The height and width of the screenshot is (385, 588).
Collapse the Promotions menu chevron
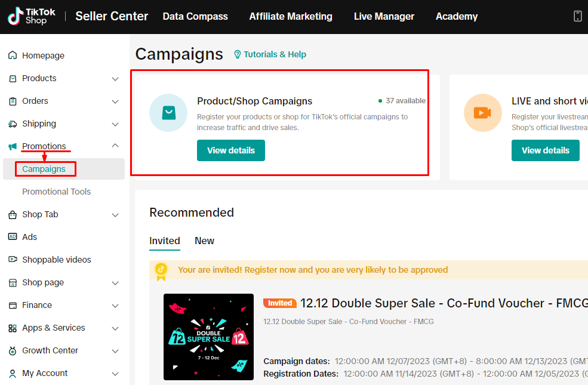tap(115, 146)
